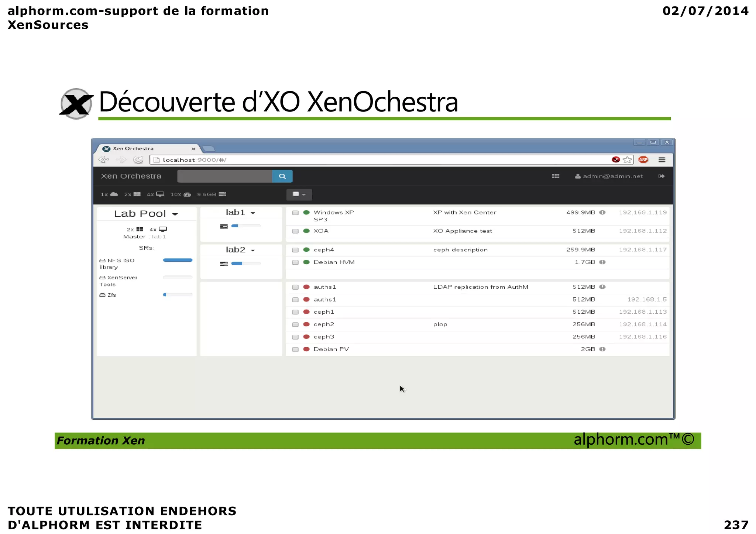Close the Xen Orchestra tab
The image size is (756, 534).
coord(193,149)
